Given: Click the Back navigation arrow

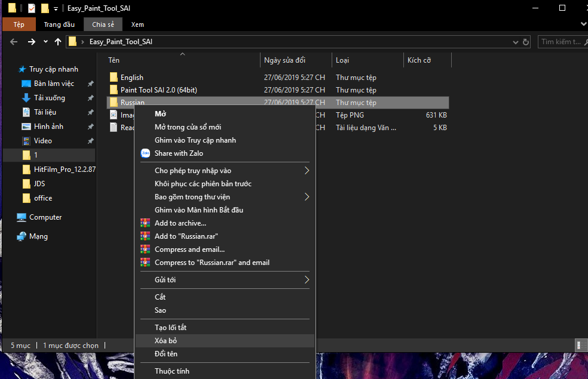Looking at the screenshot, I should tap(14, 42).
